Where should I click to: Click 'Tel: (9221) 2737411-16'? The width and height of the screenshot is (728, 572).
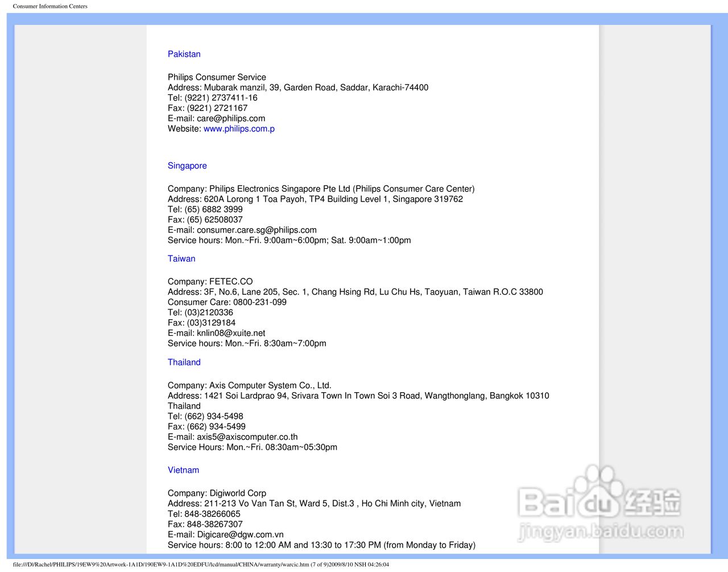213,98
